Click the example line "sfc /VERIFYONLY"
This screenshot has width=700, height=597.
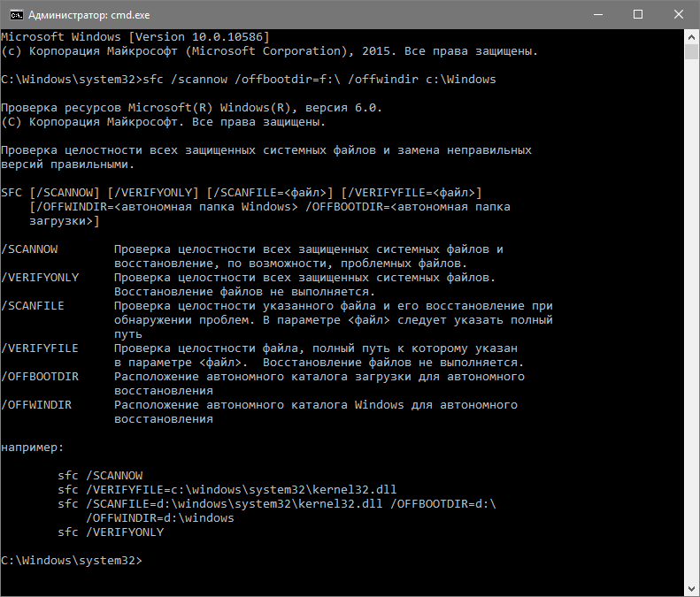[111, 532]
